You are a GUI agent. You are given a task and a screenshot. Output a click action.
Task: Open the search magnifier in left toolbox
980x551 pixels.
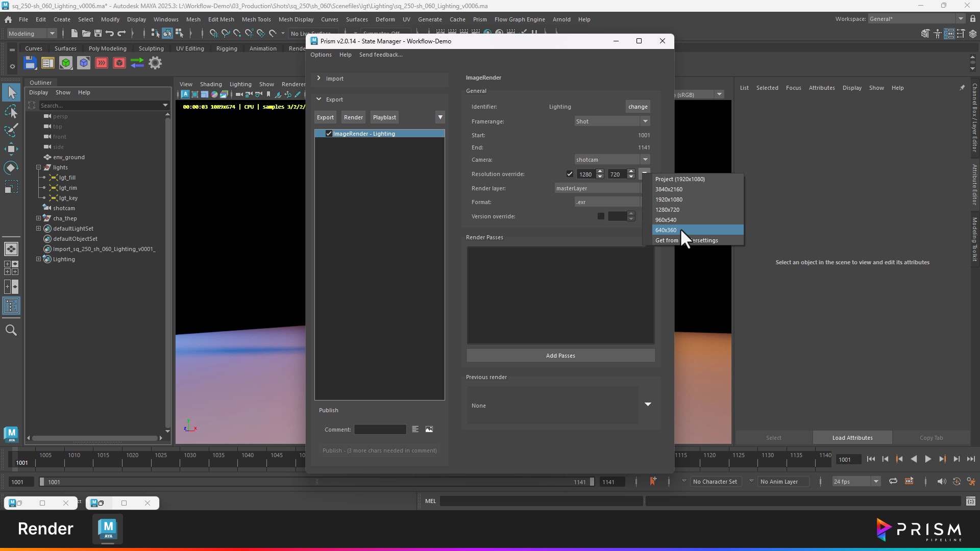[11, 330]
